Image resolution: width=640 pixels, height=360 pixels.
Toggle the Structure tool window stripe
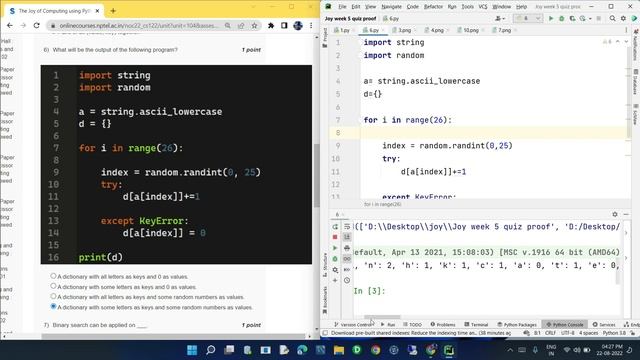(x=325, y=264)
